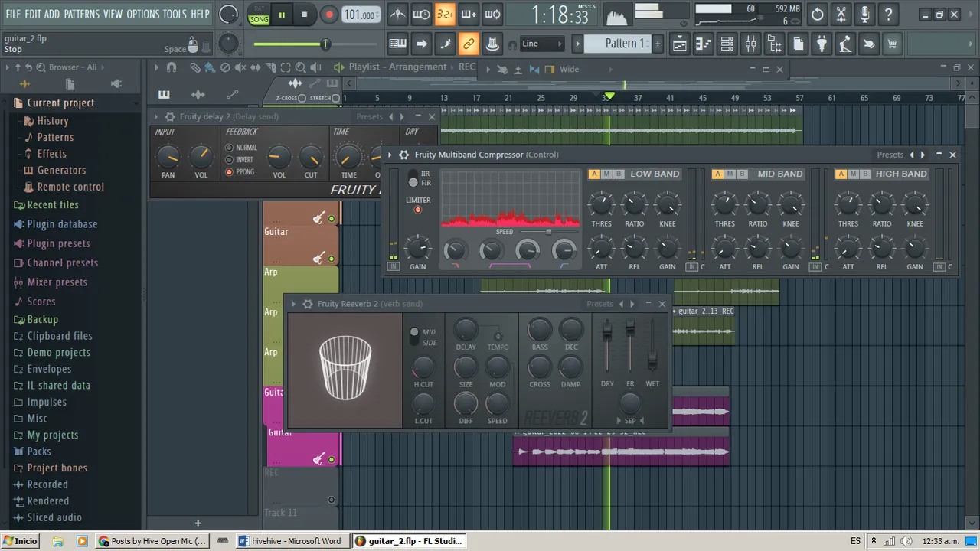Expand Fruity Reeverb 2 menu arrow
Viewport: 980px width, 551px height.
294,304
